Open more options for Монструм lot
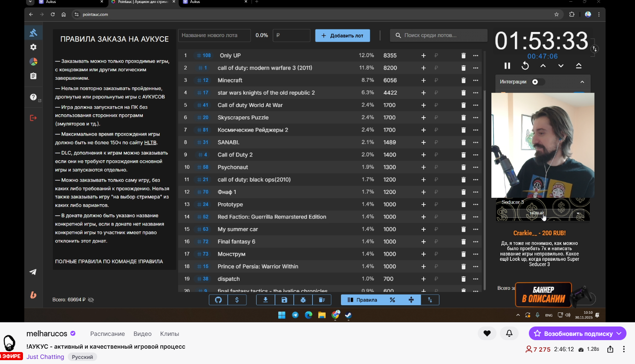Viewport: 635px width, 364px height. pyautogui.click(x=476, y=254)
